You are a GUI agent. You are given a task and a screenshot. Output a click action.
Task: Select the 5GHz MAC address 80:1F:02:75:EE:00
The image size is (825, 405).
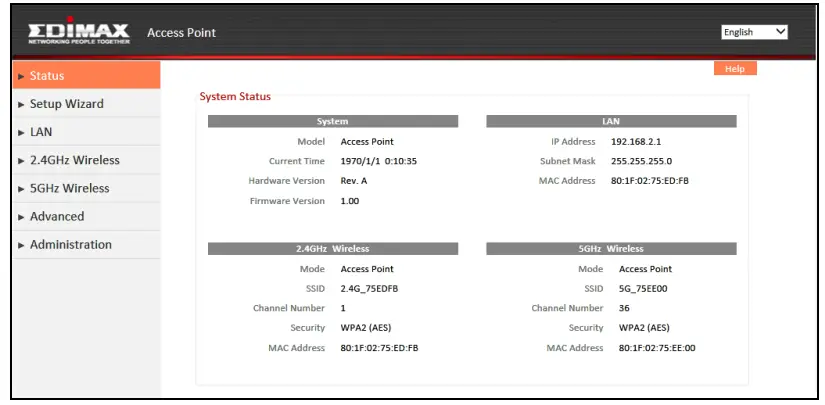click(x=657, y=348)
